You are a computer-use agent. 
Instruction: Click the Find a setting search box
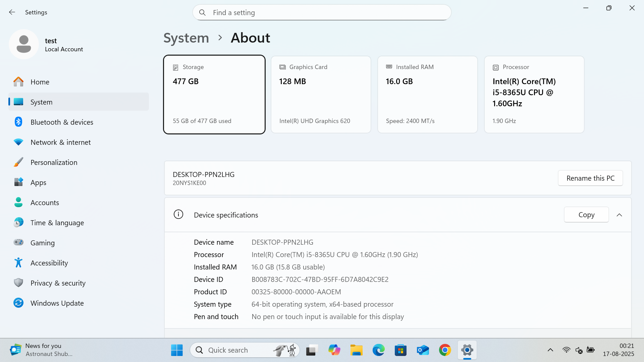322,13
